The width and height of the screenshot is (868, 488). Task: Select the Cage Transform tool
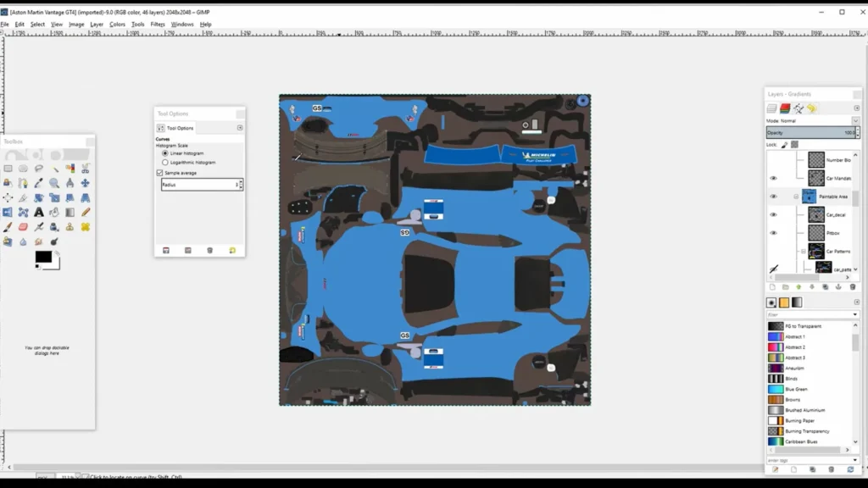point(23,213)
